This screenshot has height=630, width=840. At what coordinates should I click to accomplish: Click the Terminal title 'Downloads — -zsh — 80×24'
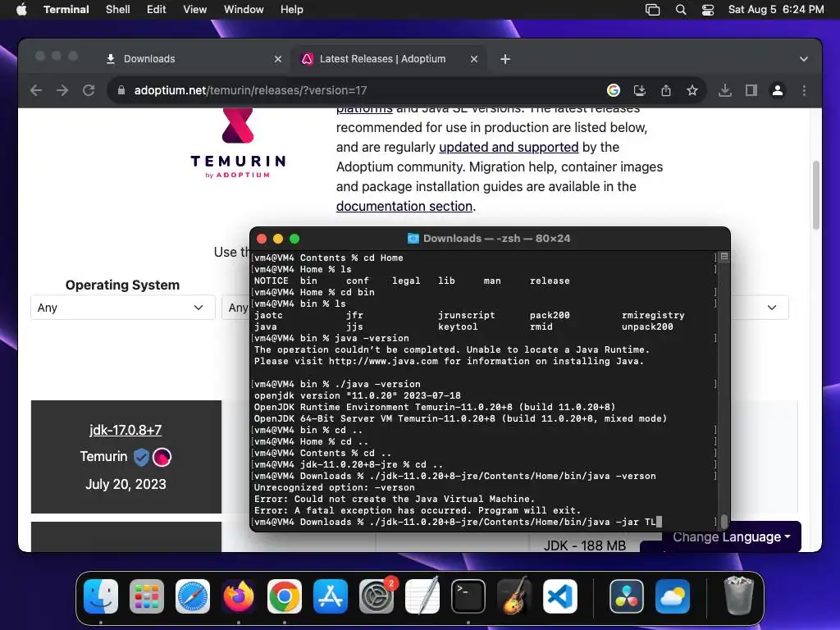click(x=496, y=239)
